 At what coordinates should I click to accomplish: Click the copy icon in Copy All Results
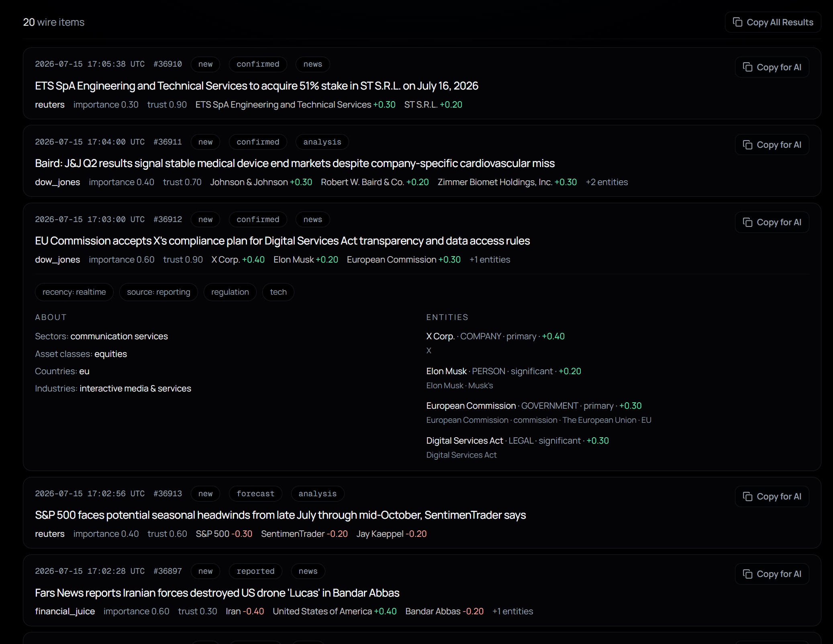click(x=737, y=22)
